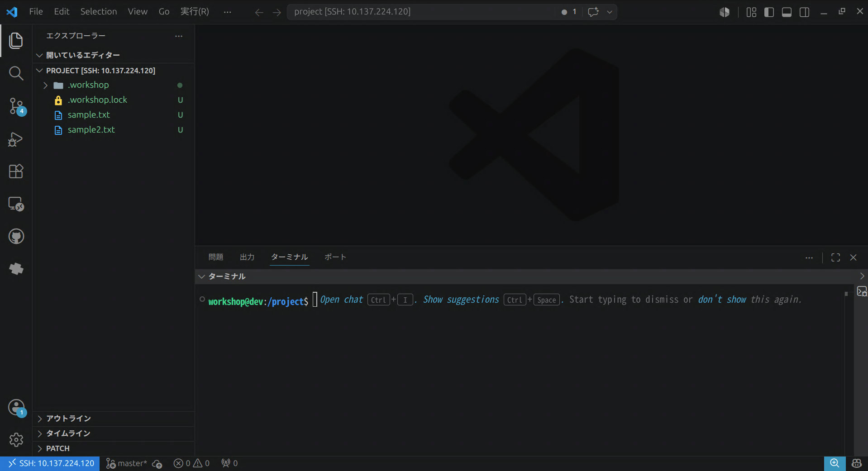This screenshot has height=471, width=868.
Task: Click the terminal shell icon at right edge
Action: tap(862, 291)
